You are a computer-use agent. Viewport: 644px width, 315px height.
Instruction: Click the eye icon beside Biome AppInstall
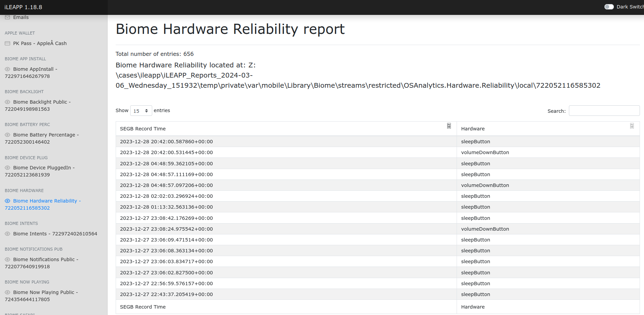(x=7, y=69)
